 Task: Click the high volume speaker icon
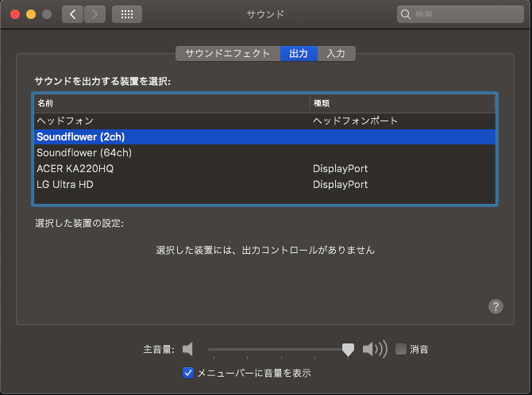point(374,349)
